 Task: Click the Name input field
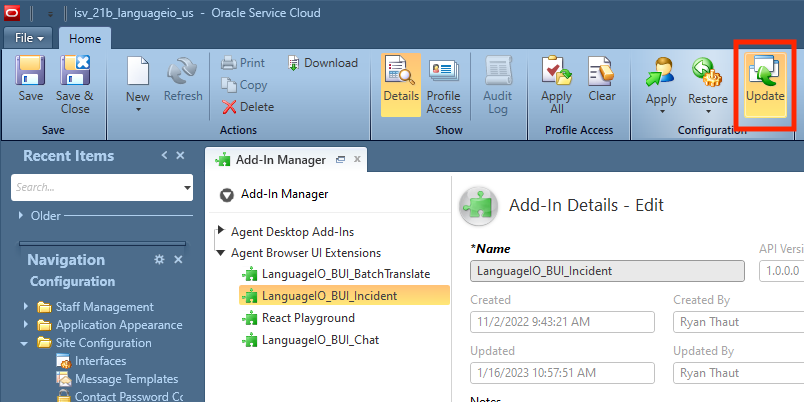click(607, 271)
